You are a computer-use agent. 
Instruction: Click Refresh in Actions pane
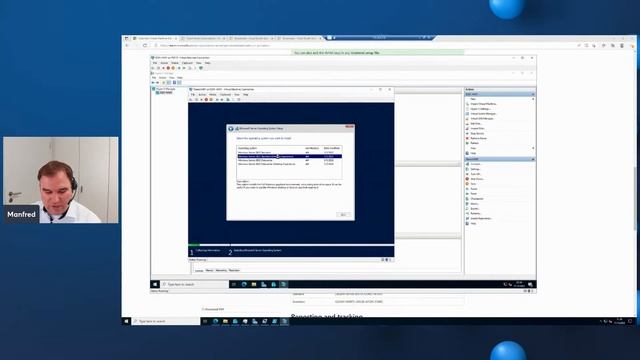(474, 143)
